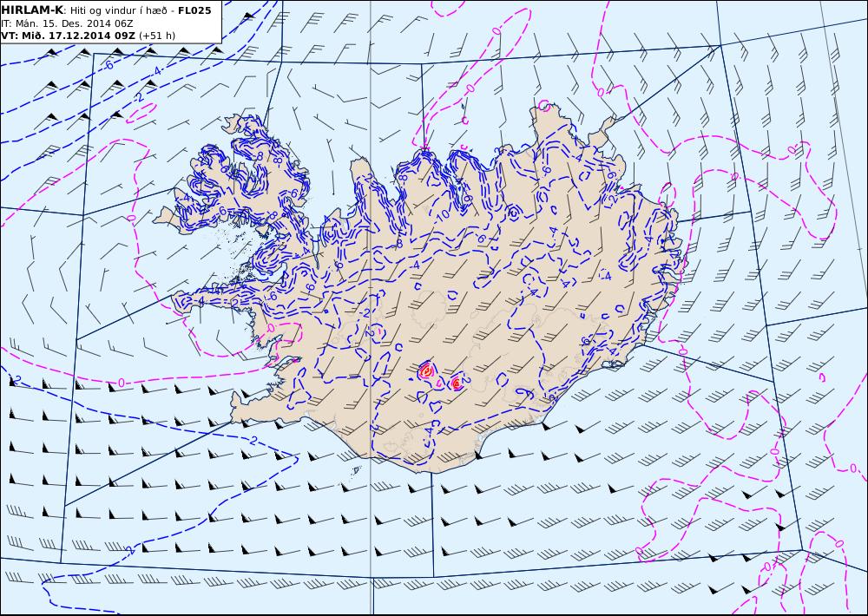Screen dimensions: 868x616
Task: Click the FL025 flight level label
Action: click(194, 10)
